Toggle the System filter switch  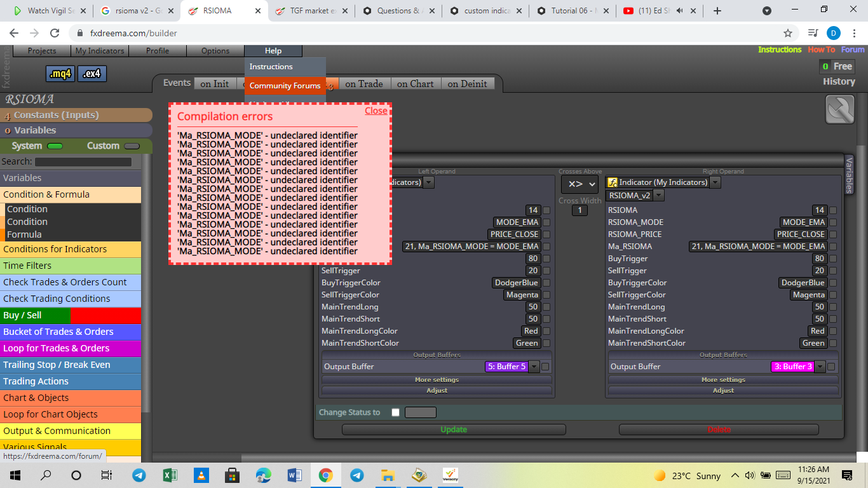click(55, 146)
